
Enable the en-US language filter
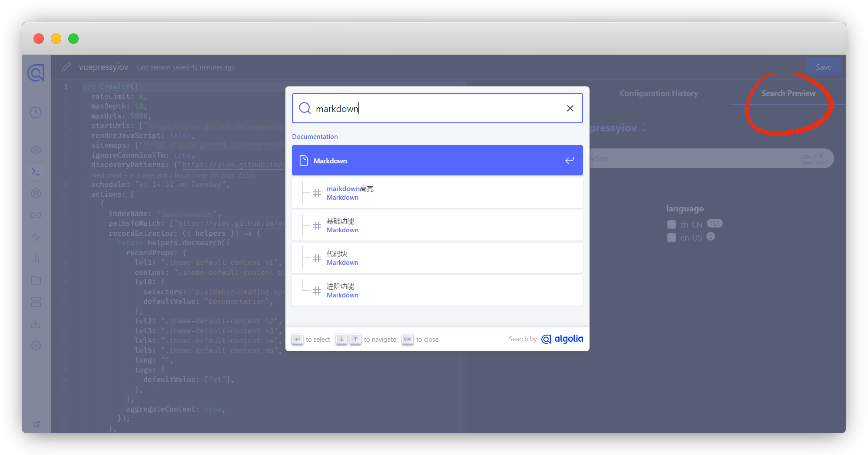(671, 238)
